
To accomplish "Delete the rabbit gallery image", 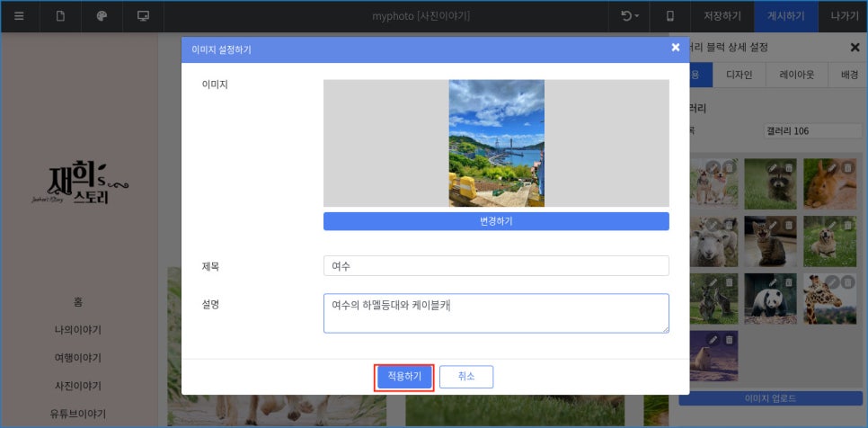I will 847,166.
